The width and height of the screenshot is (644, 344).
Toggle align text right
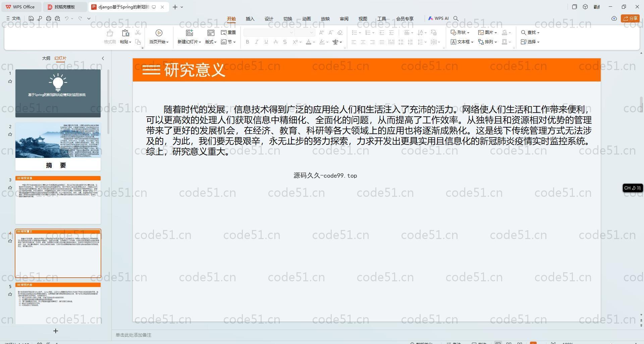point(372,42)
